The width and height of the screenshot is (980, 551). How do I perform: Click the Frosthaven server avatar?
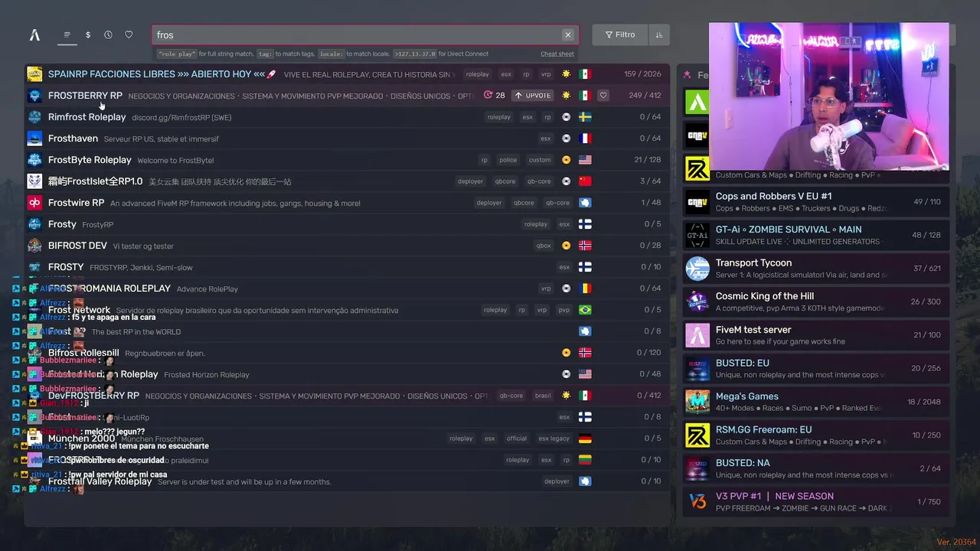coord(34,139)
